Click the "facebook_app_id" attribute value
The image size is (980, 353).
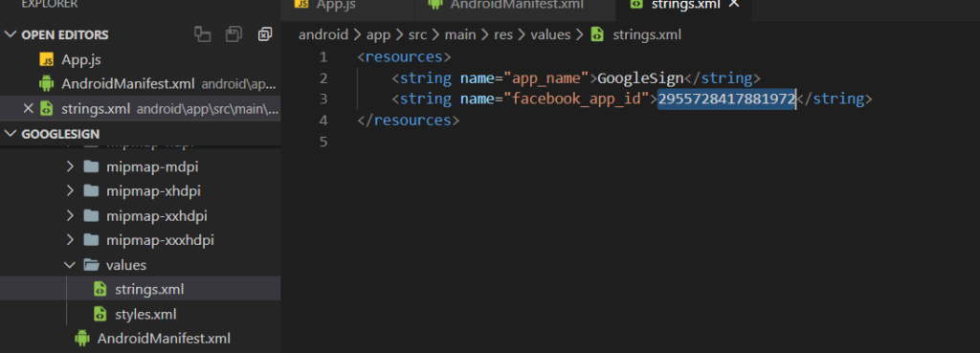pos(580,99)
